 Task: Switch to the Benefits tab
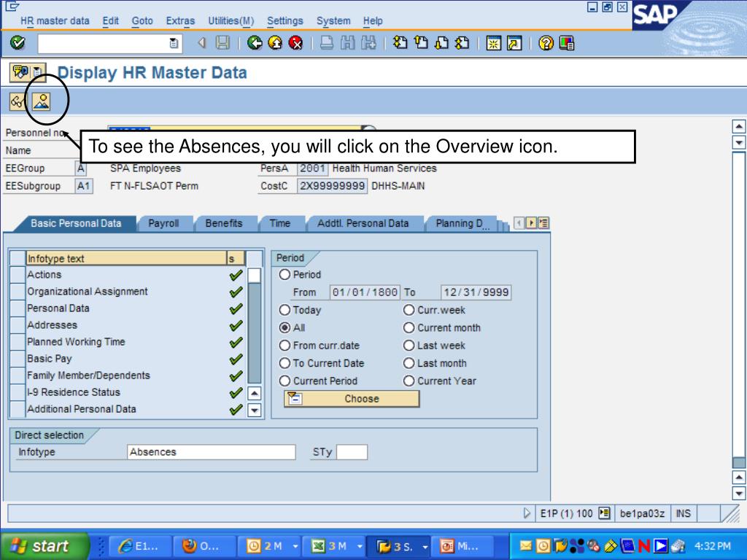[224, 223]
